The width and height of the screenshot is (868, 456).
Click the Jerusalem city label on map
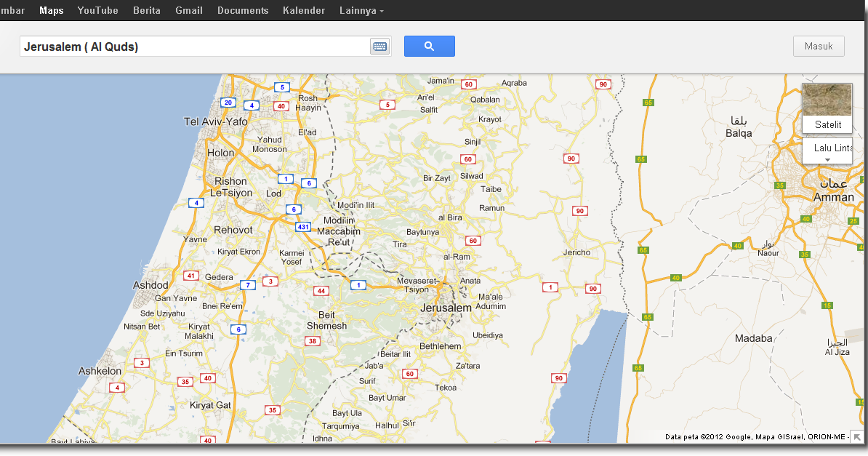pos(446,308)
